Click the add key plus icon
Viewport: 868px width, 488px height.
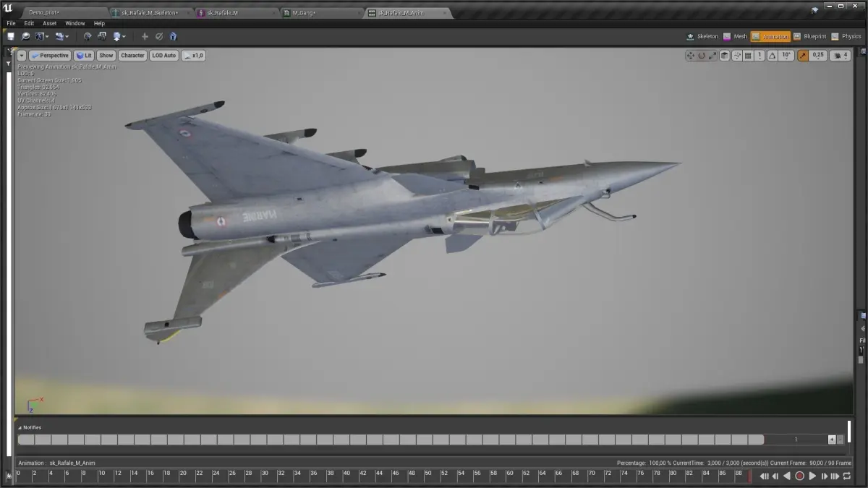[x=145, y=36]
